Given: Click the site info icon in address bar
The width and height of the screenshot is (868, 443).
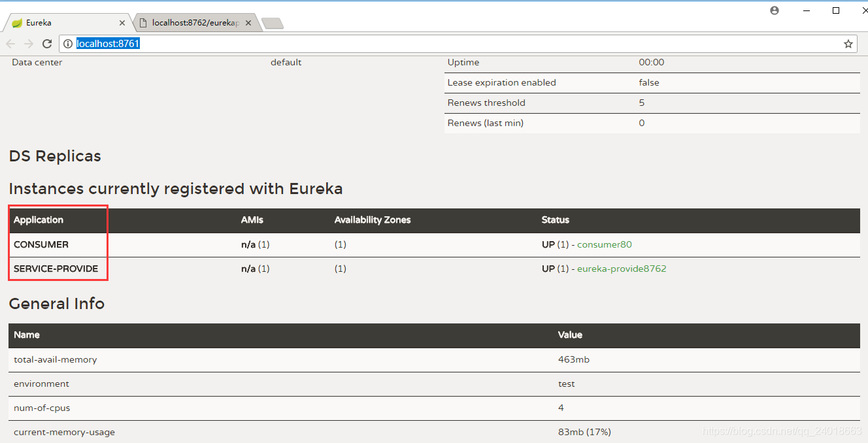Looking at the screenshot, I should [x=68, y=44].
